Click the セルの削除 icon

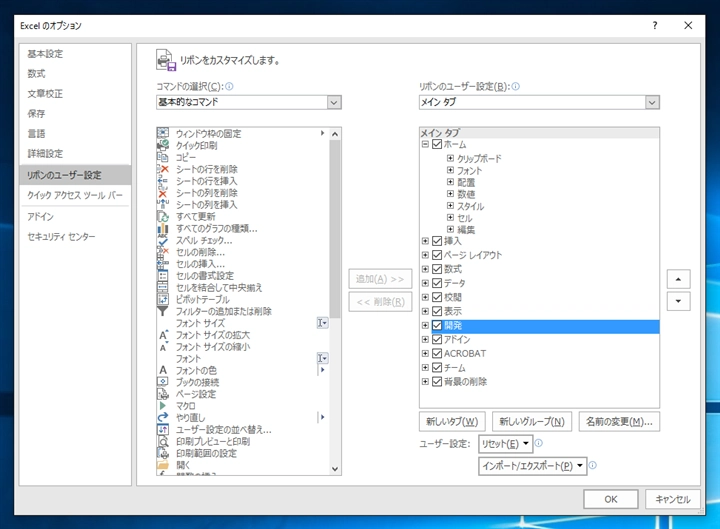click(x=163, y=252)
